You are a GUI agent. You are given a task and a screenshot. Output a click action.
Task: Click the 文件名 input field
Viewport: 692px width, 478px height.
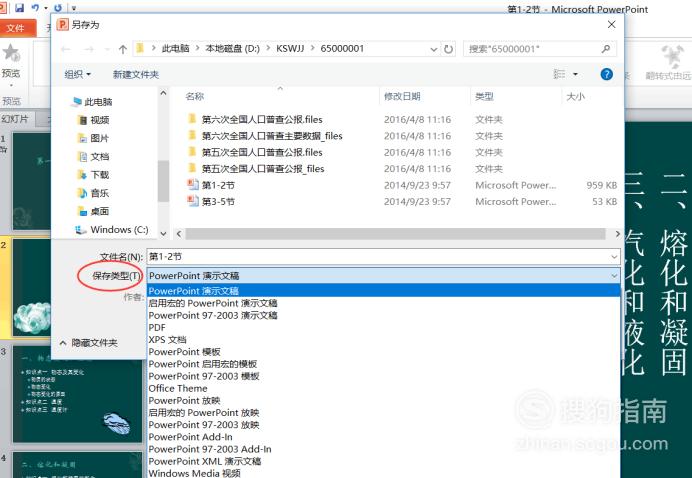click(379, 256)
